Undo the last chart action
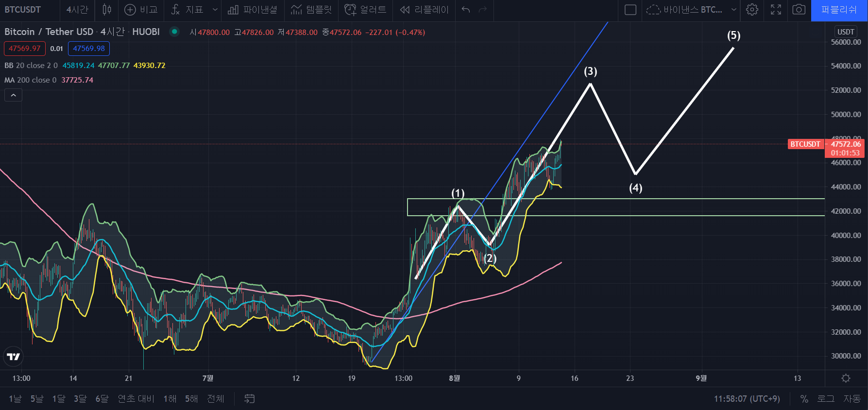The height and width of the screenshot is (410, 868). coord(466,10)
